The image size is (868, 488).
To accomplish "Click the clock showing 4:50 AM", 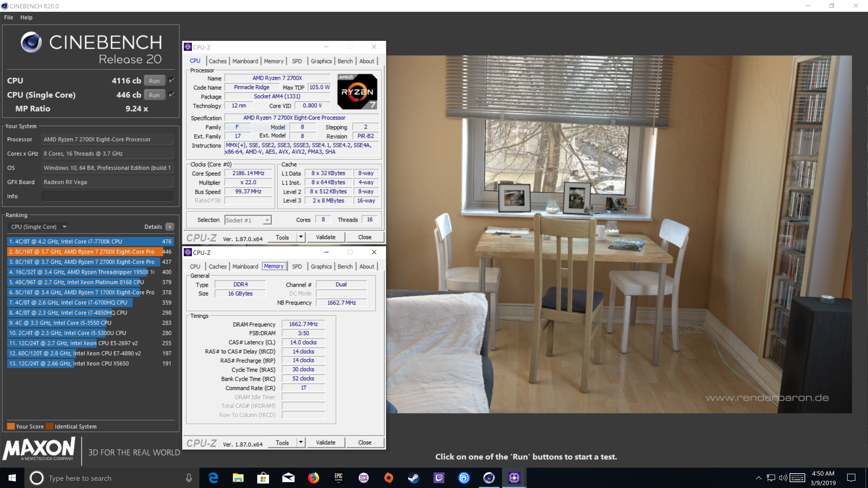I will 823,474.
